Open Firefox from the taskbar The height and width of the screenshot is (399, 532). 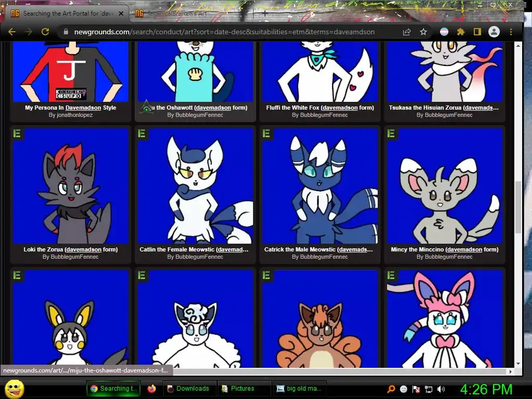(152, 389)
